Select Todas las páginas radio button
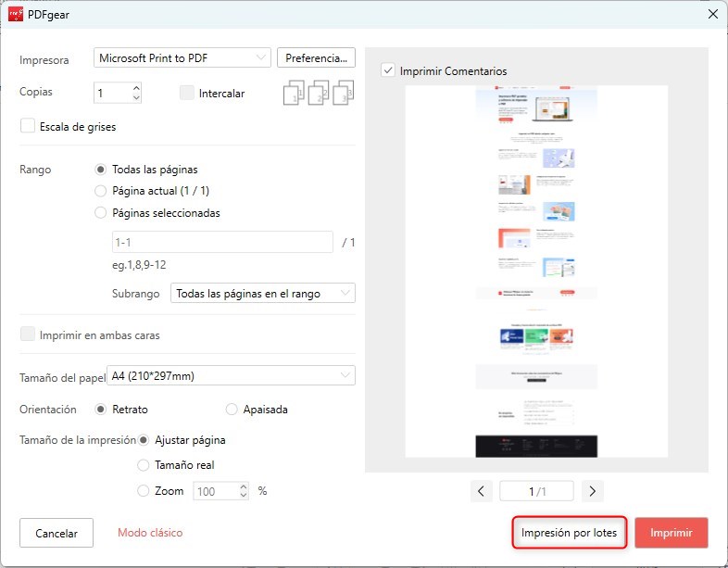 pos(100,170)
